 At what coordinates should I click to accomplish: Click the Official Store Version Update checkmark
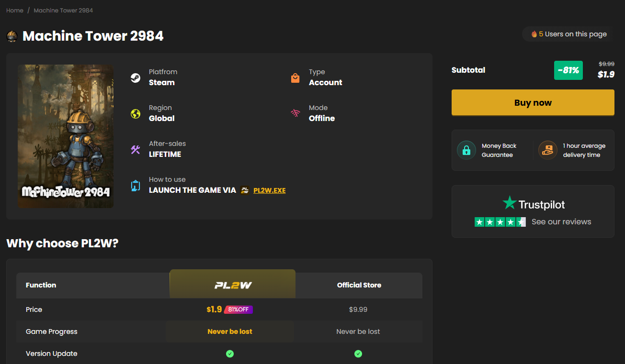(x=358, y=354)
